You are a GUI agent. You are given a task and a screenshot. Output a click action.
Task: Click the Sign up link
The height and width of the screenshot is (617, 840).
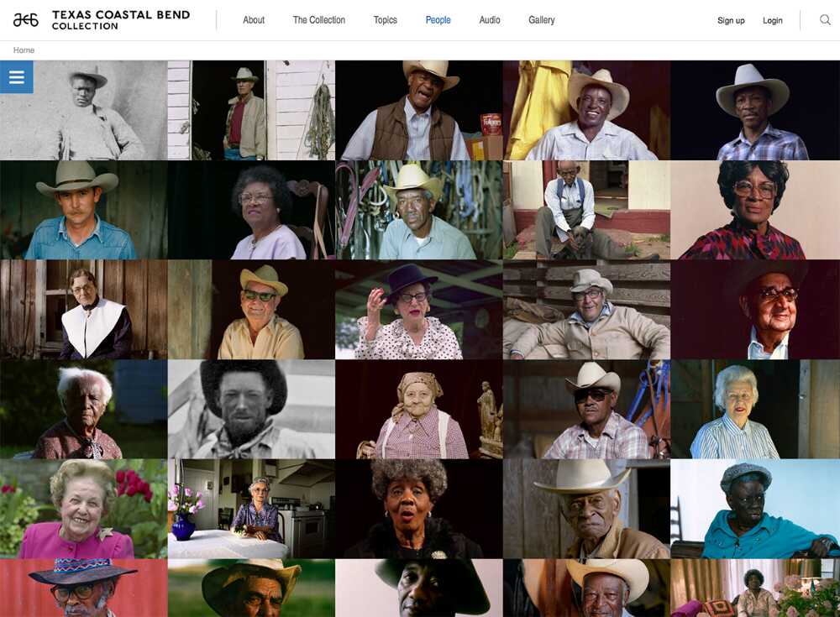[731, 20]
